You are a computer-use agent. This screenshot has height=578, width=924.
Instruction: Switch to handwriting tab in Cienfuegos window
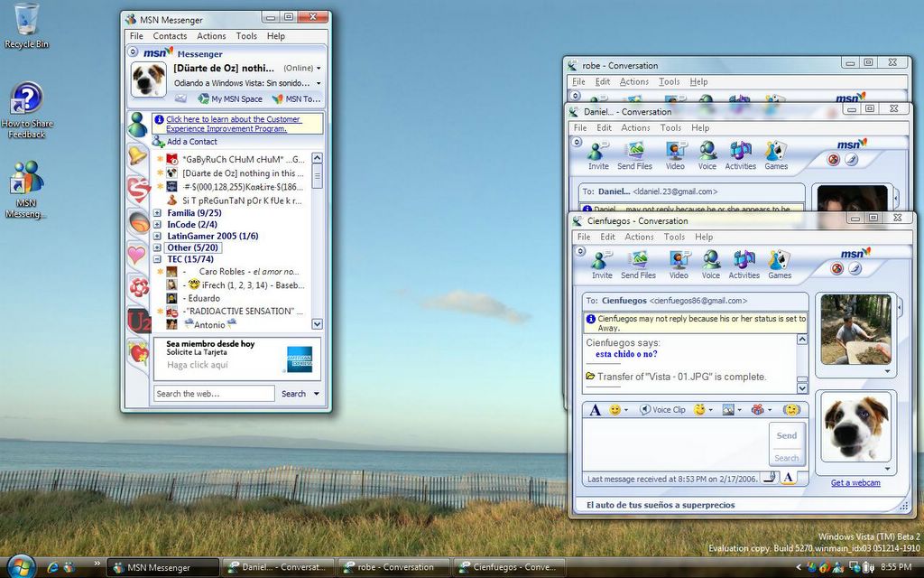[x=770, y=478]
